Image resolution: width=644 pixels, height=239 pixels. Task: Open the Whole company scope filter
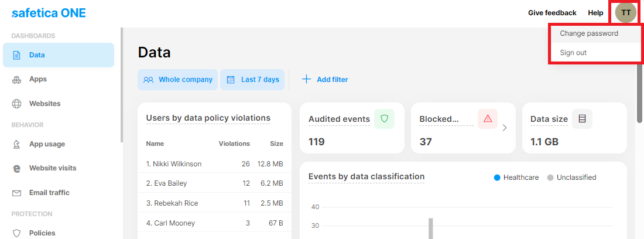tap(178, 80)
